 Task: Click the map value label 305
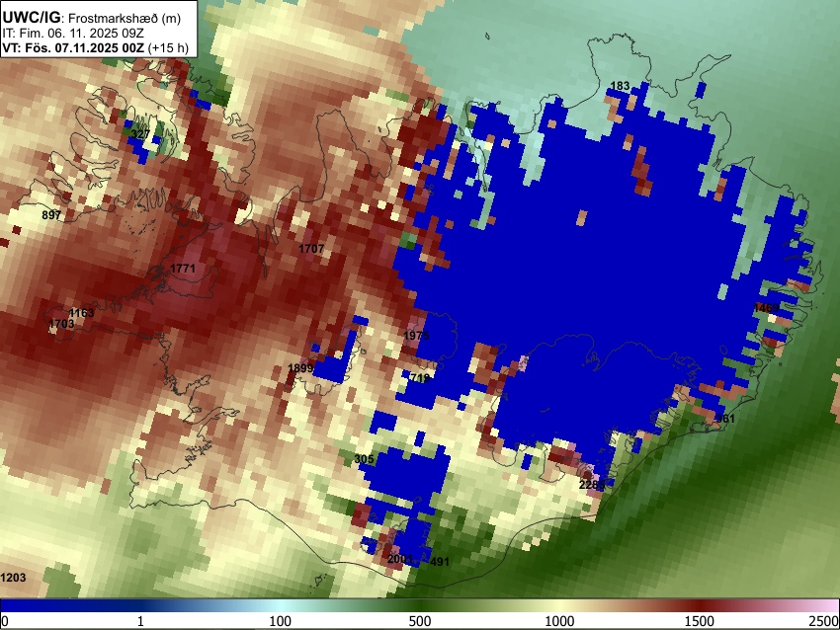(364, 459)
